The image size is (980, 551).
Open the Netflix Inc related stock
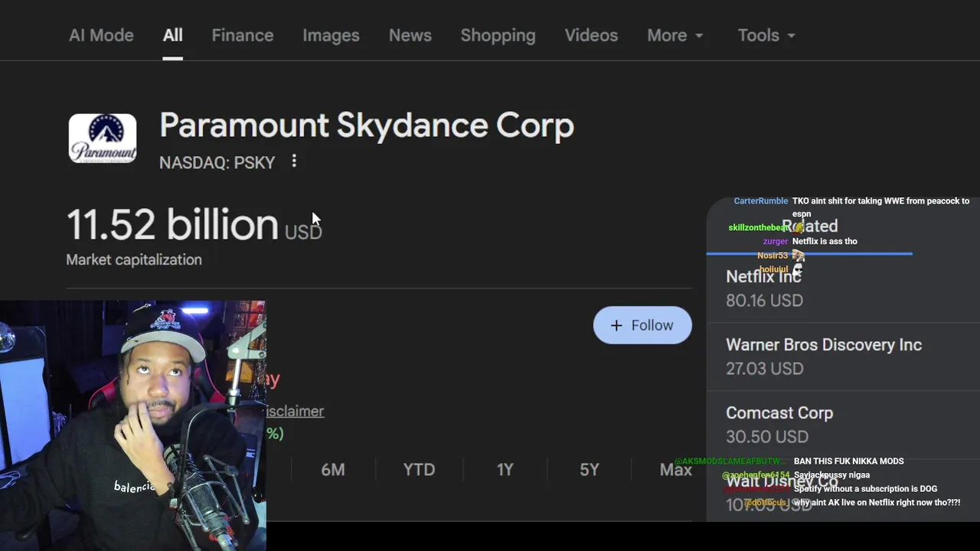(766, 288)
